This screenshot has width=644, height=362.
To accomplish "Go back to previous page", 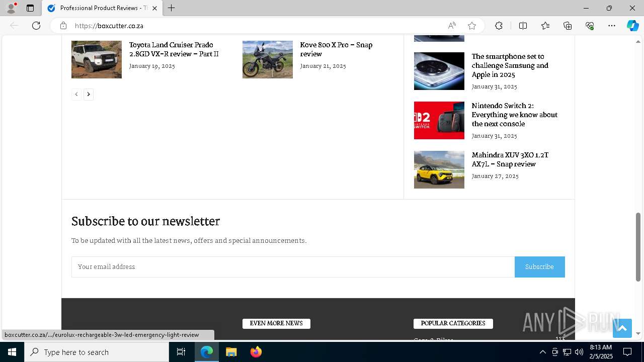I will coord(14,26).
